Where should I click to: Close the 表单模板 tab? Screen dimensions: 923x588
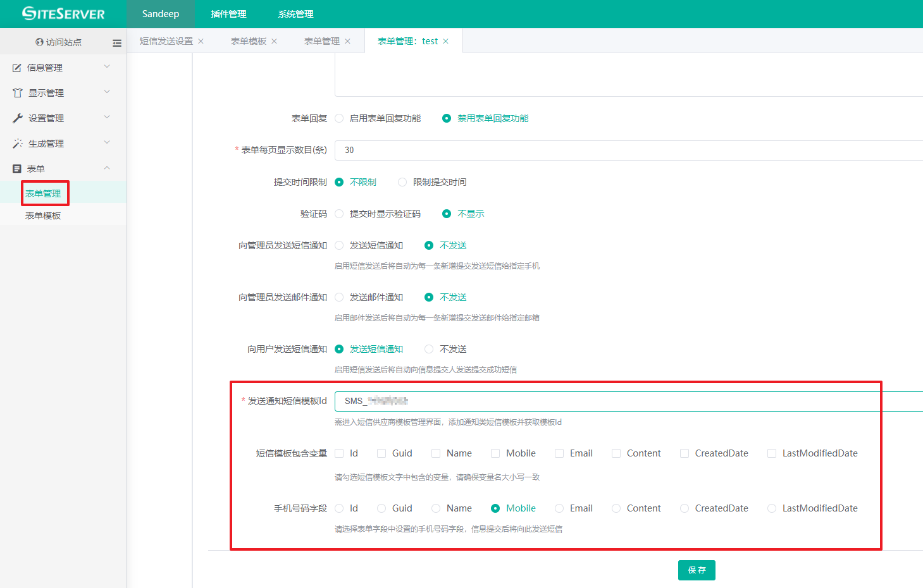275,41
